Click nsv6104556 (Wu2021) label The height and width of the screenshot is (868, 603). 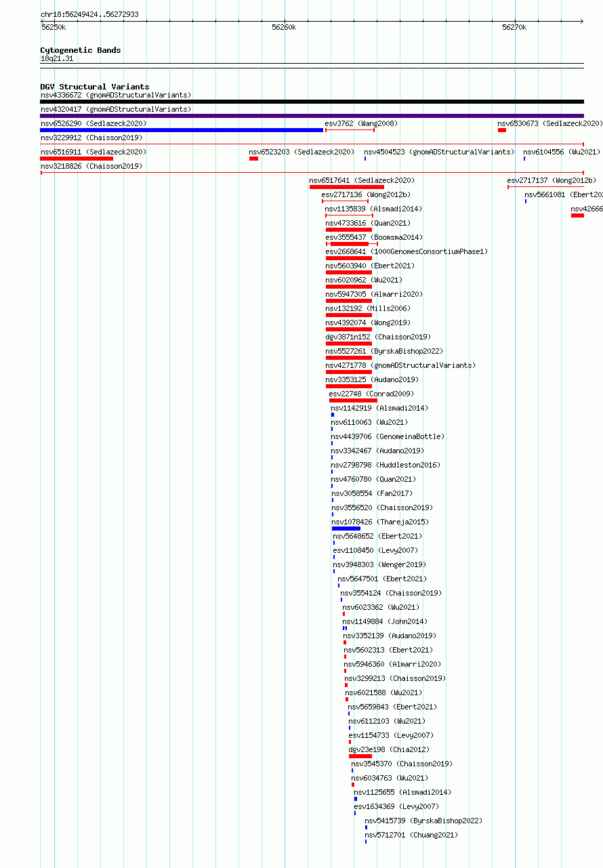[562, 152]
